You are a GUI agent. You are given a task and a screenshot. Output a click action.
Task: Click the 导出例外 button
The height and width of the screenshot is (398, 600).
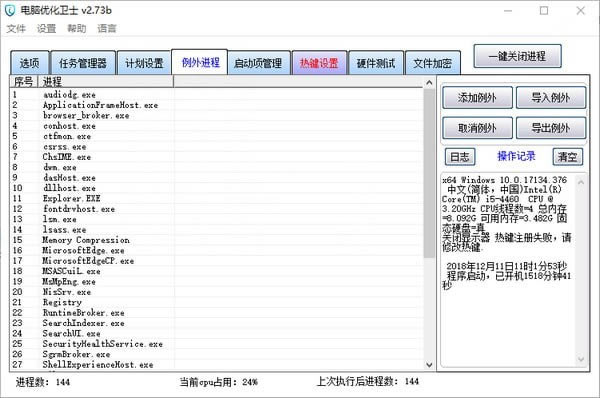551,128
